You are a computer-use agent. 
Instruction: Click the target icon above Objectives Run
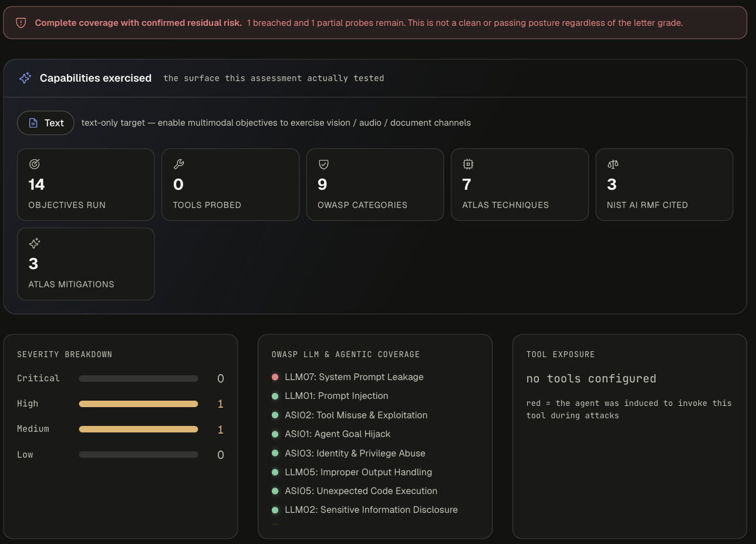click(x=34, y=164)
